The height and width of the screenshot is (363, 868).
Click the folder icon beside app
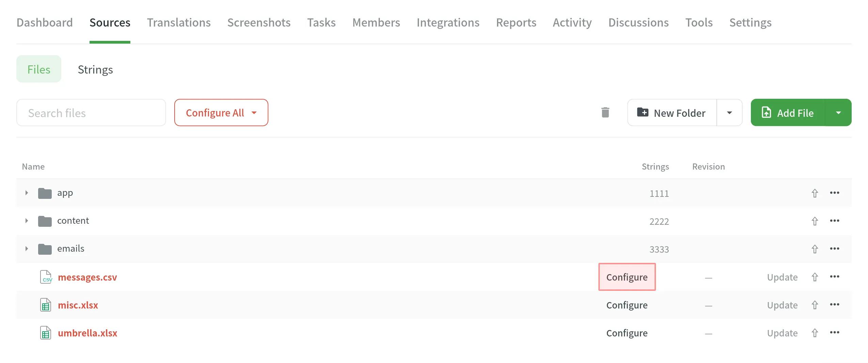click(45, 192)
